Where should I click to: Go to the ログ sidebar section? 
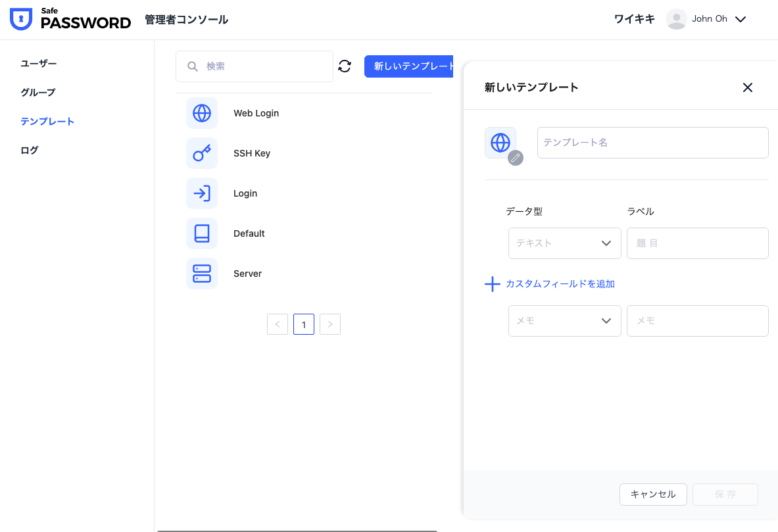(x=30, y=150)
